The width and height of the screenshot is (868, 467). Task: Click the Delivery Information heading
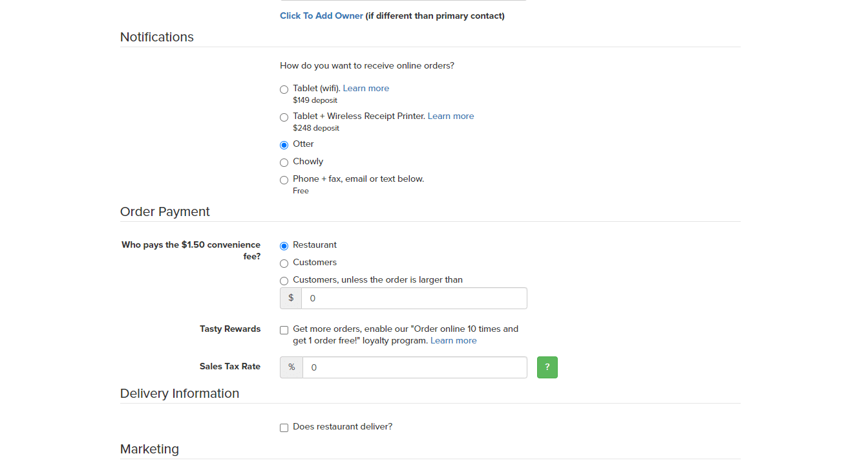click(180, 393)
